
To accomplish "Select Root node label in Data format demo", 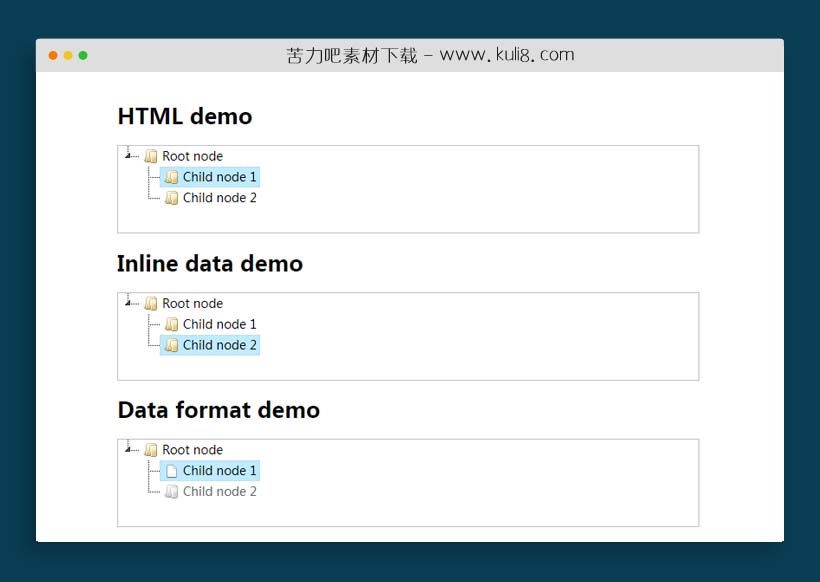I will tap(192, 450).
